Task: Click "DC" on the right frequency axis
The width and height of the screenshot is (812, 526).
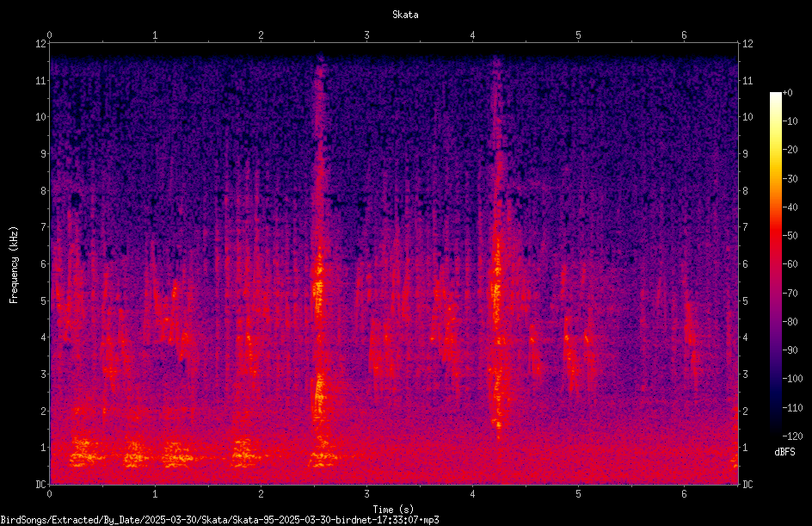Action: point(747,484)
